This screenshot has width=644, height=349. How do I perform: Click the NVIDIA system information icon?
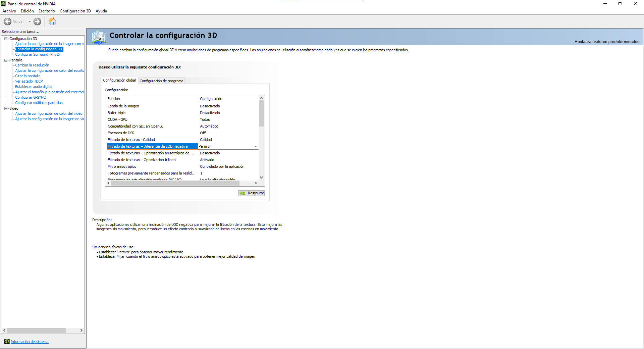click(7, 342)
